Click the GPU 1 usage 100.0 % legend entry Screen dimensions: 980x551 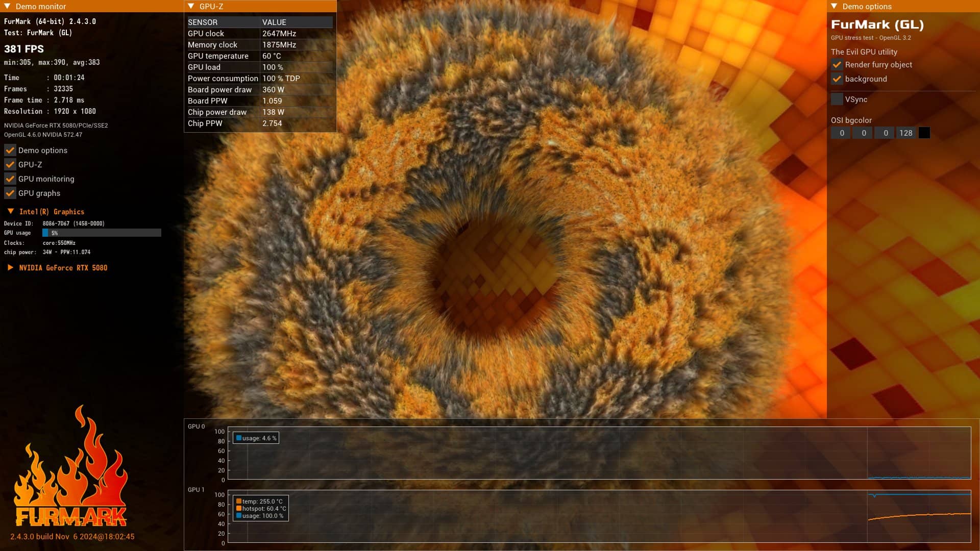259,516
